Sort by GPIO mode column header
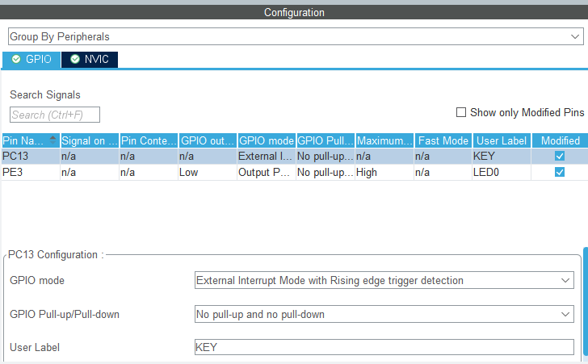Image resolution: width=588 pixels, height=364 pixels. pos(267,140)
